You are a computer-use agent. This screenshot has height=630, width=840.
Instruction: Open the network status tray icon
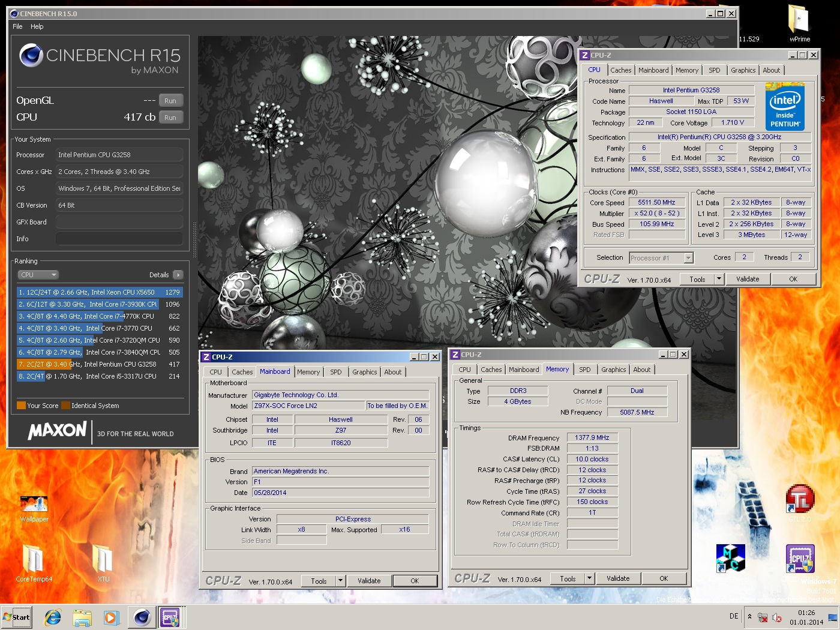763,617
